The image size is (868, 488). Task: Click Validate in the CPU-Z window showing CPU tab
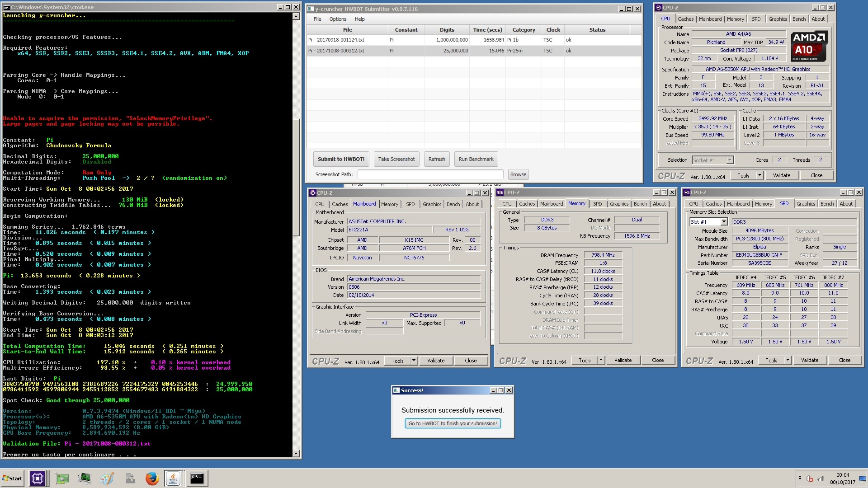[x=782, y=175]
